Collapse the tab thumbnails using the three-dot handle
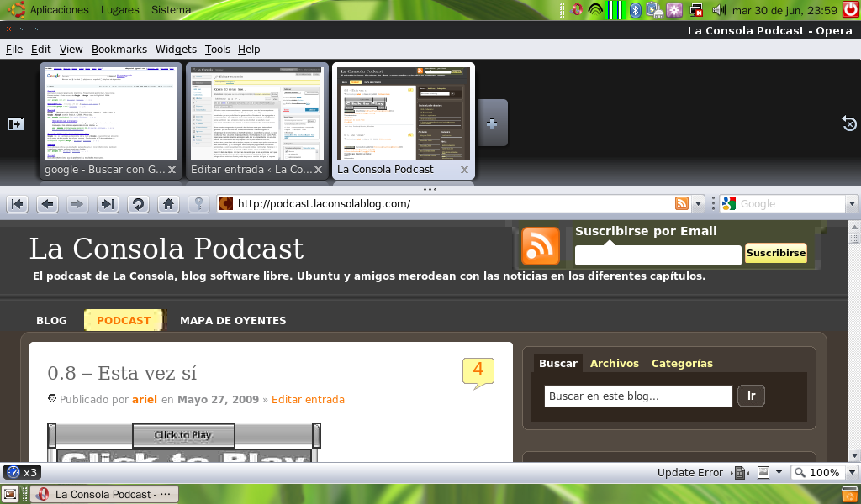 click(x=430, y=189)
